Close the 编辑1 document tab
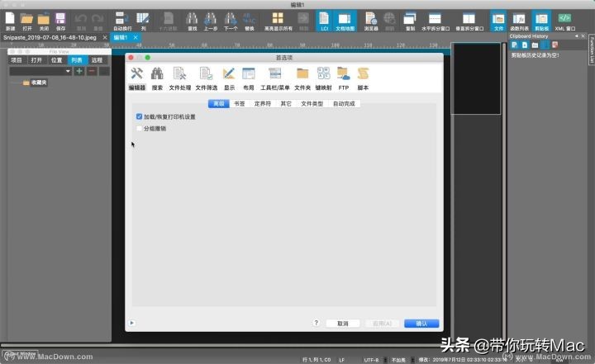 click(x=136, y=37)
